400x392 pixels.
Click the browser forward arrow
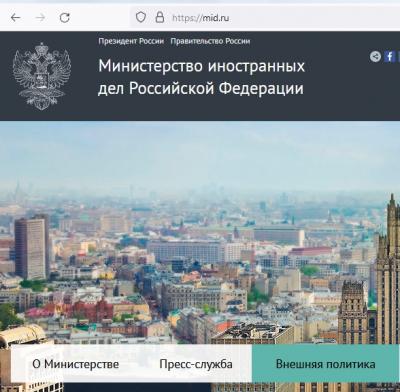click(40, 18)
